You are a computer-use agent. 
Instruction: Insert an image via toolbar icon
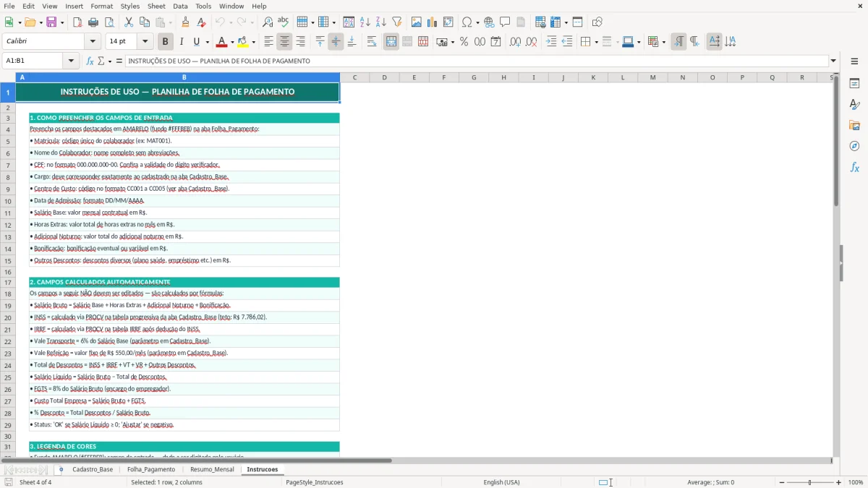pyautogui.click(x=417, y=22)
